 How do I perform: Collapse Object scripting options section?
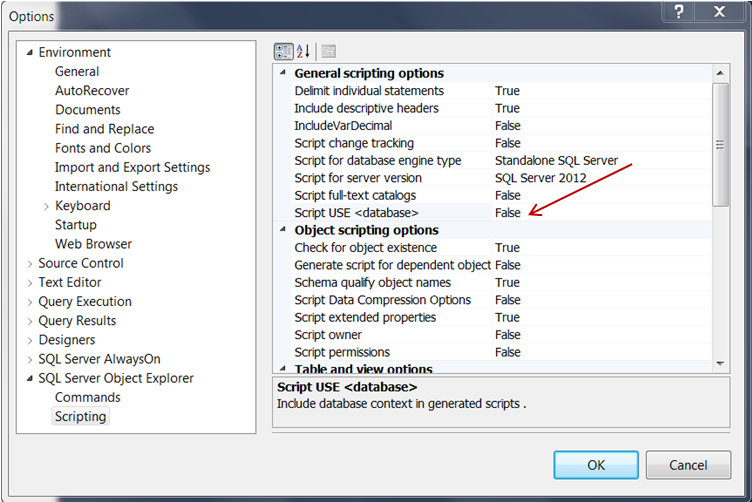coord(283,230)
